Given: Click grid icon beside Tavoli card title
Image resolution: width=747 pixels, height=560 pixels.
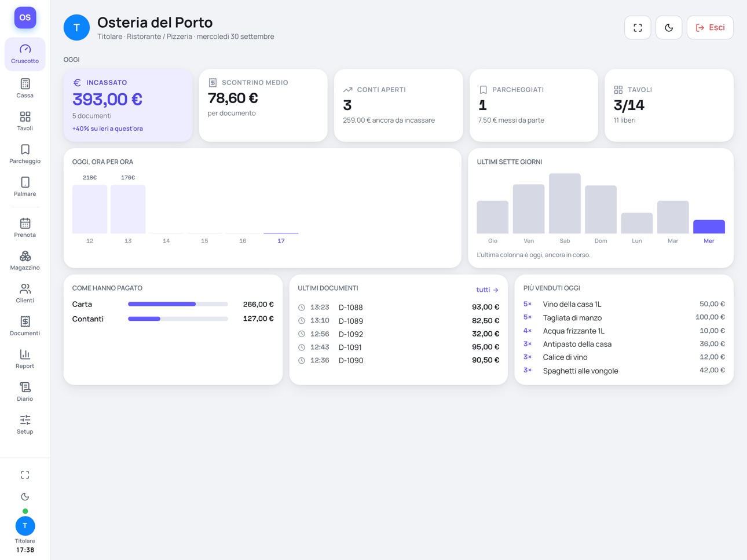Looking at the screenshot, I should [618, 90].
